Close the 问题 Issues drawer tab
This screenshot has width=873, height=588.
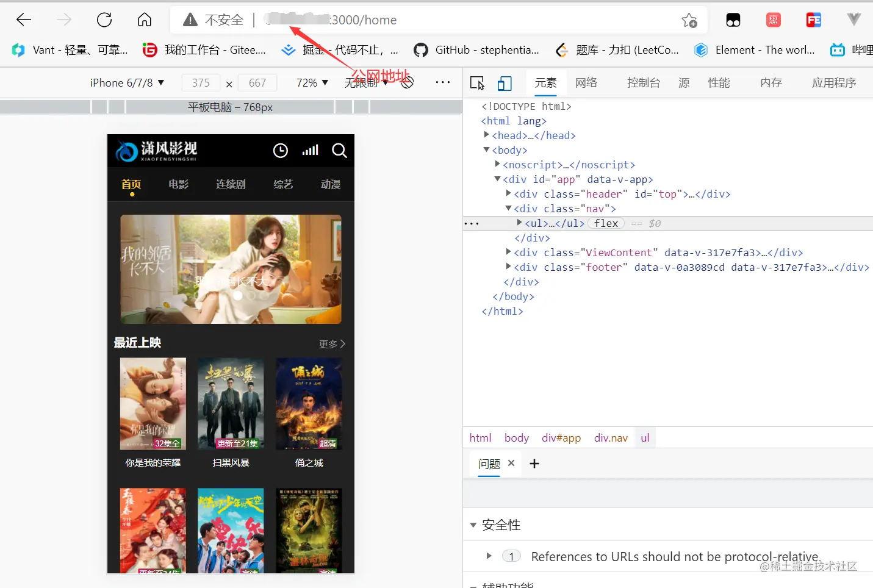tap(511, 463)
